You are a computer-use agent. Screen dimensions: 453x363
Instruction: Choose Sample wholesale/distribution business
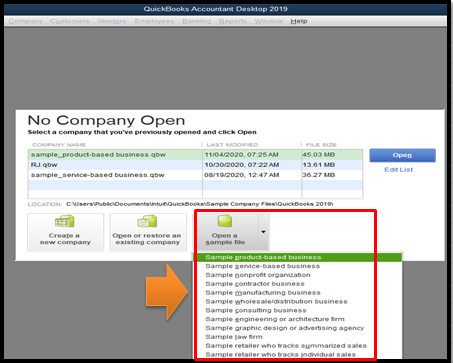pos(298,302)
